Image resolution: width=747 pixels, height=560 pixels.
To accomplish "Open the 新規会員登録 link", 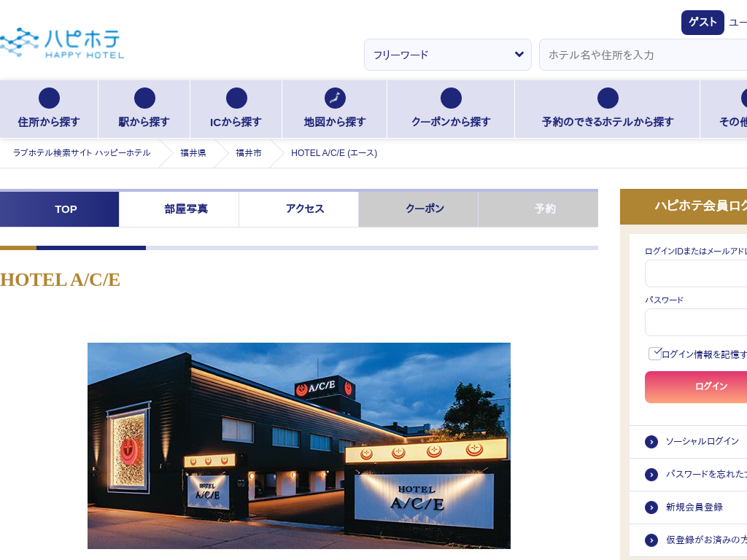I will [694, 507].
